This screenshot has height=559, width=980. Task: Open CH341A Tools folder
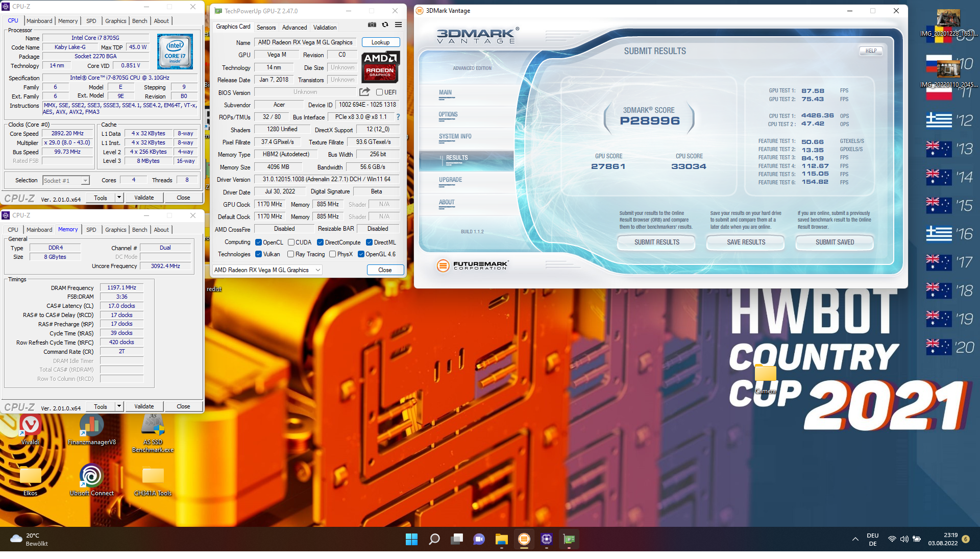tap(153, 480)
